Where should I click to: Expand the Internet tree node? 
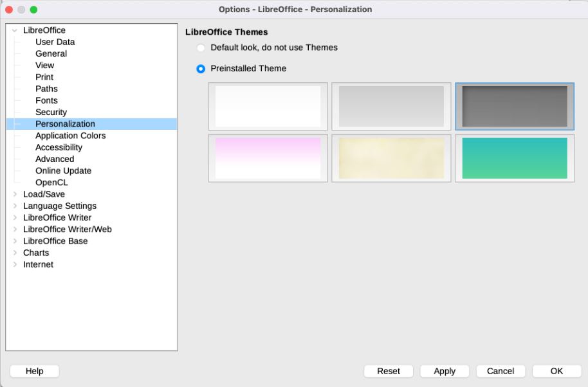[x=15, y=264]
